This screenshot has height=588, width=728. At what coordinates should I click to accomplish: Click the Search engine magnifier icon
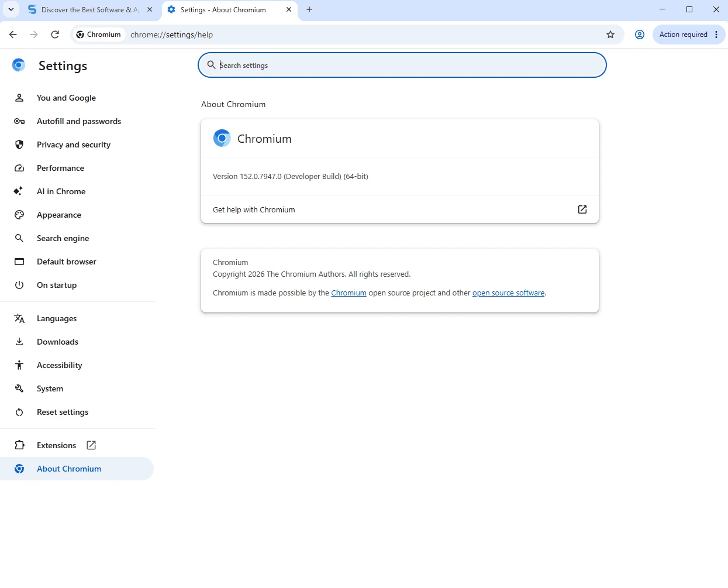point(19,238)
